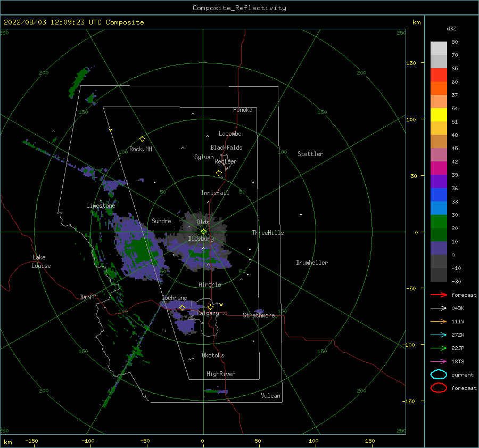The width and height of the screenshot is (479, 448).
Task: Click the Sylvan label
Action: [204, 158]
